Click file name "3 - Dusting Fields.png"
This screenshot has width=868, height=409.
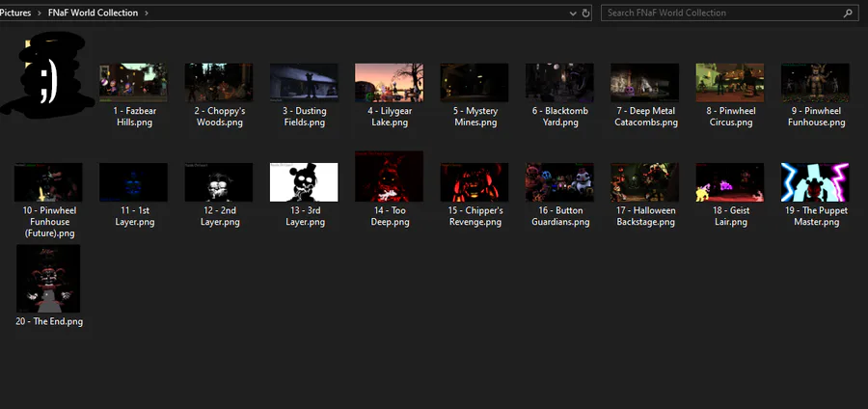305,117
